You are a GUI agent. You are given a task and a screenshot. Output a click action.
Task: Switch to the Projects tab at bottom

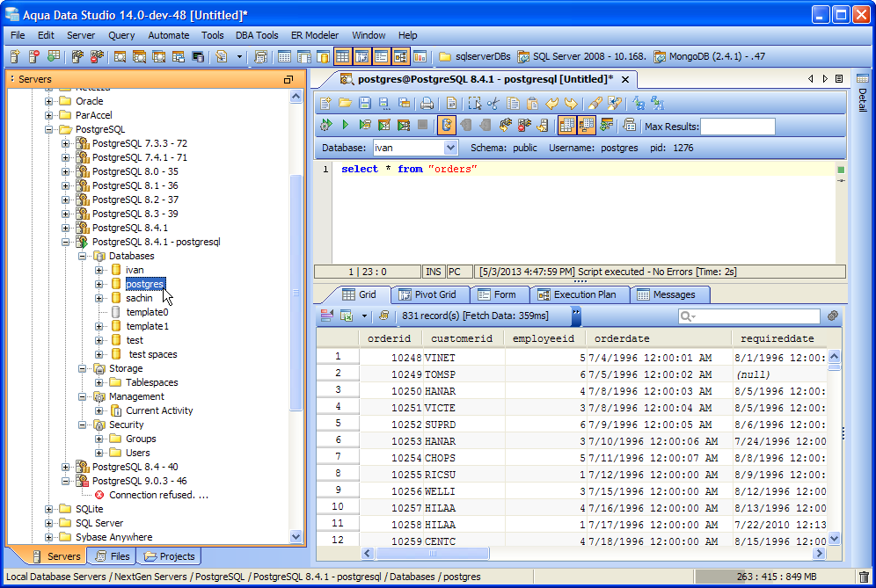click(x=170, y=556)
